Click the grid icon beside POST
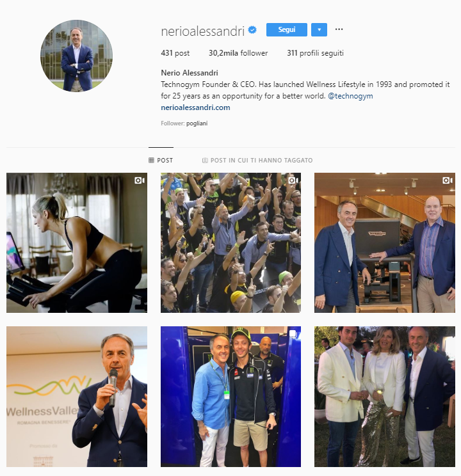This screenshot has height=476, width=461. tap(151, 161)
